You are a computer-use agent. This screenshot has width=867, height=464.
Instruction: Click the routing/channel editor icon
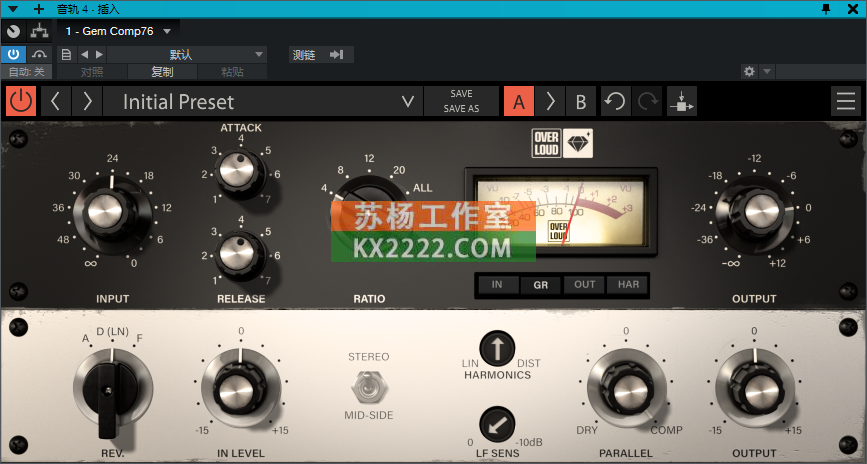click(x=39, y=31)
